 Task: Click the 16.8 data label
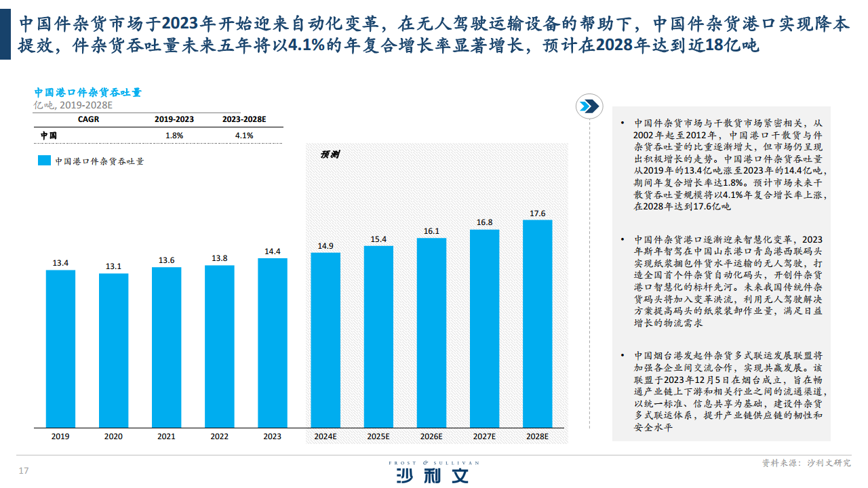484,222
